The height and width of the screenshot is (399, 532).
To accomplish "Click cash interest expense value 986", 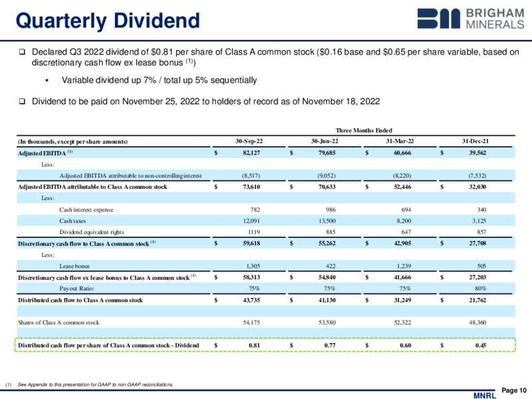I will click(331, 209).
